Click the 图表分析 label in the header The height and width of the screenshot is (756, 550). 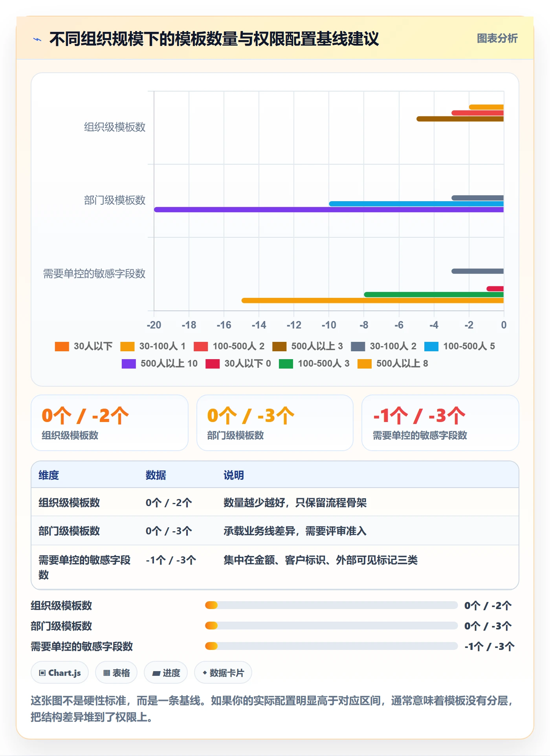click(497, 38)
